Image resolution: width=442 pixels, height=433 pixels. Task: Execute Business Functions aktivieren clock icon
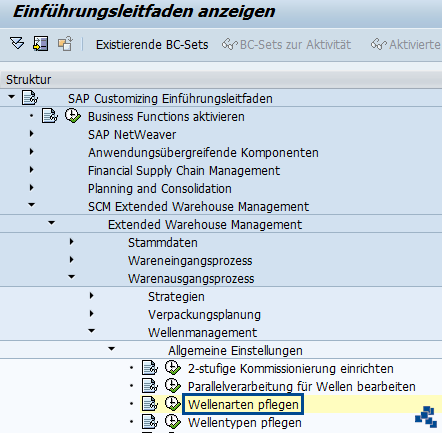[x=72, y=116]
